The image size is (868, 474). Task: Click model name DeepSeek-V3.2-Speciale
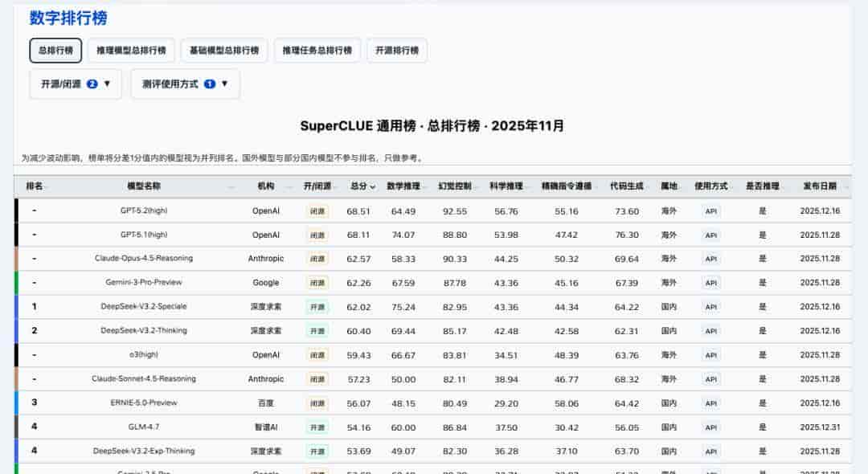(144, 306)
